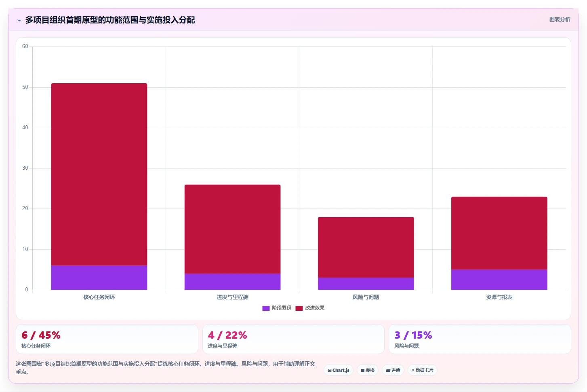
Task: Click the y-axis value 50
Action: pyautogui.click(x=25, y=87)
